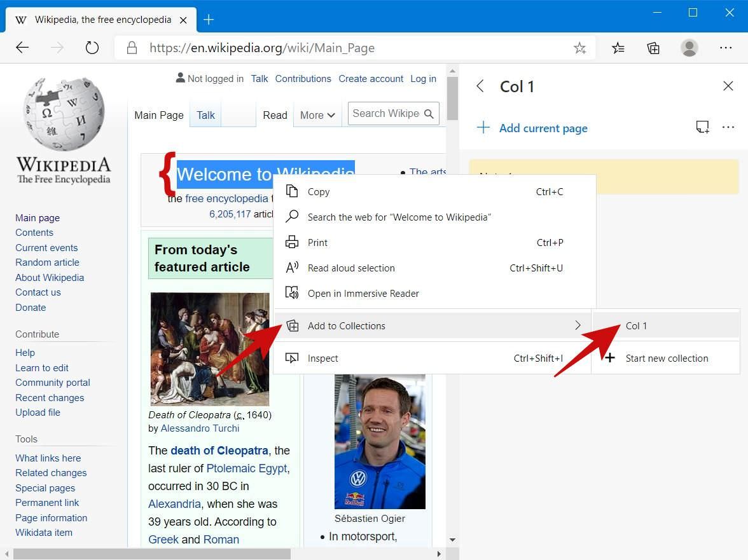Open the Collections toolbar icon
748x560 pixels.
(654, 48)
